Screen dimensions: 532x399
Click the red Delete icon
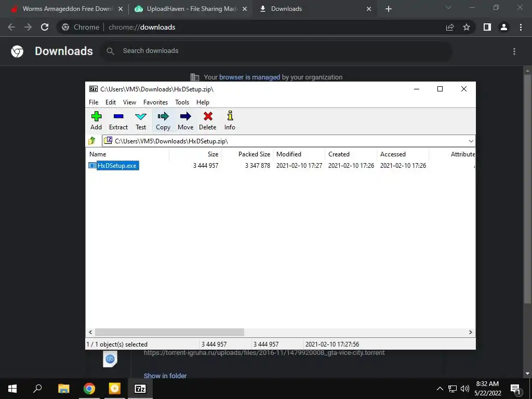tap(208, 121)
